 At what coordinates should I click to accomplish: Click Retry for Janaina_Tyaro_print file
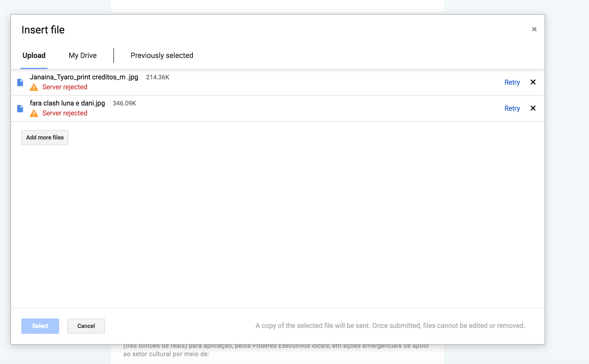[512, 82]
